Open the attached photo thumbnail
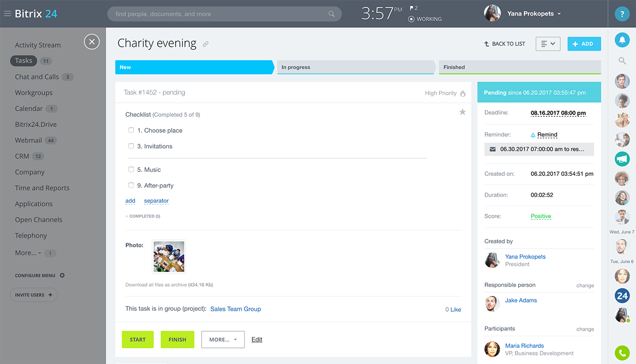The image size is (636, 364). (x=169, y=257)
